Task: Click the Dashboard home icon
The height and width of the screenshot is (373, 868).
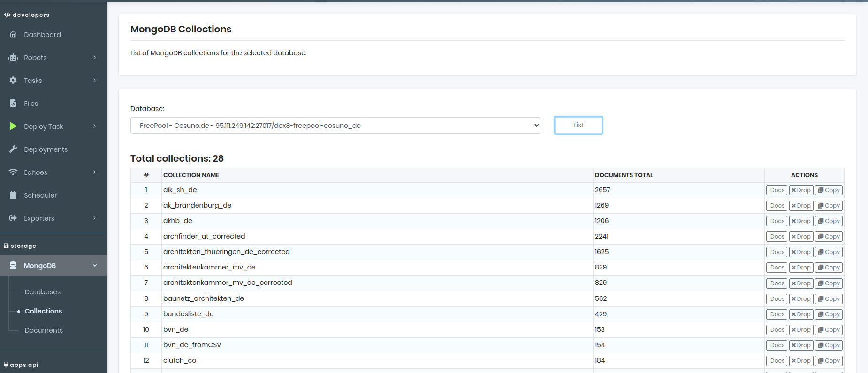Action: pos(13,35)
